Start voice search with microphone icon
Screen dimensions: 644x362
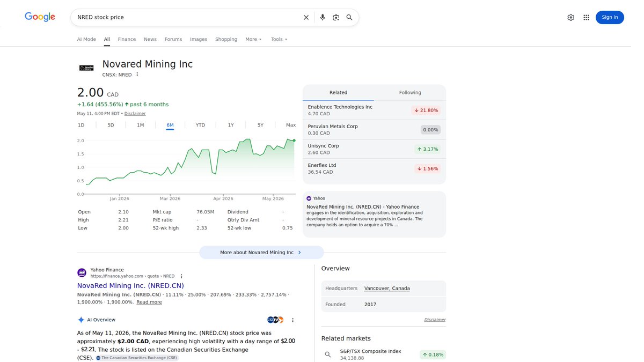(x=323, y=17)
